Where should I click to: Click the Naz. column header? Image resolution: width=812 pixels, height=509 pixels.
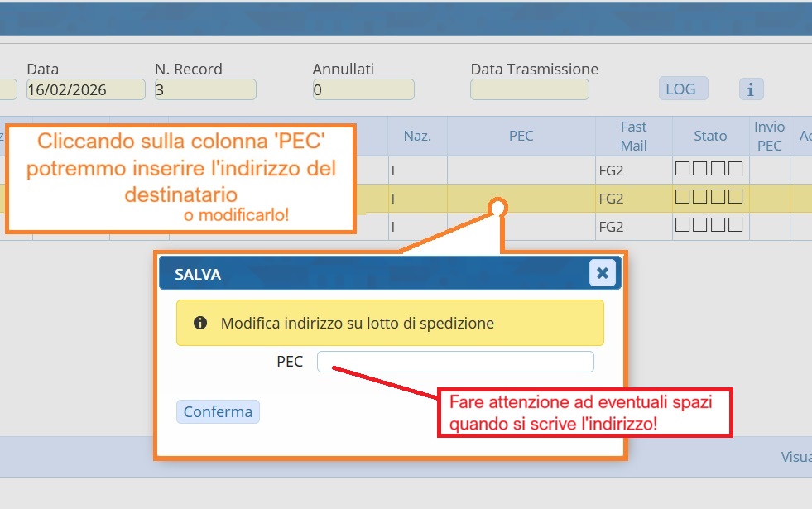[x=417, y=136]
